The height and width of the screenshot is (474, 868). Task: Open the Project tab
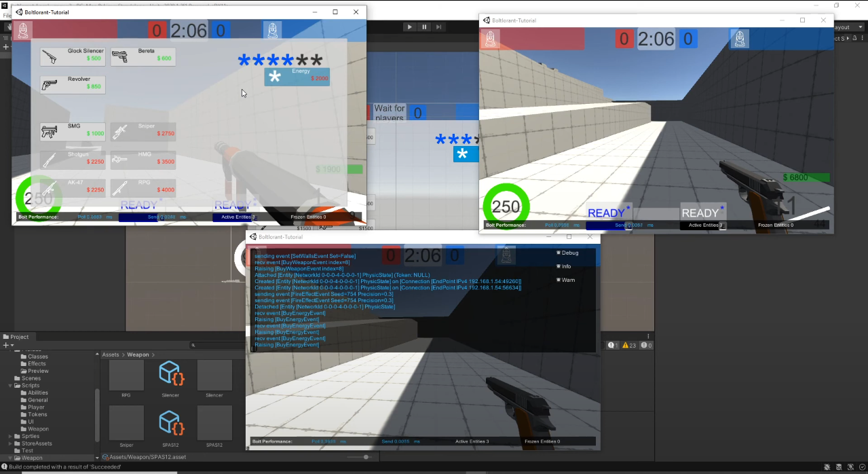pyautogui.click(x=16, y=337)
